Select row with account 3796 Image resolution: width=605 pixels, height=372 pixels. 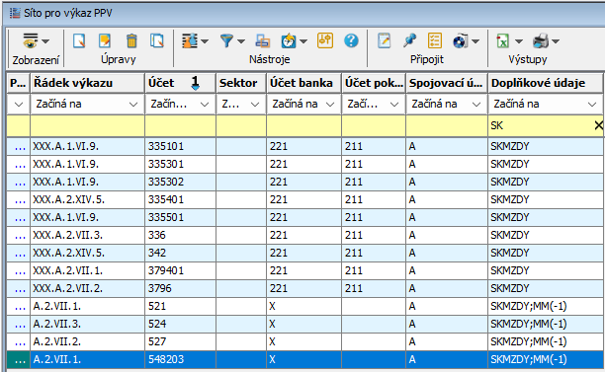[x=305, y=288]
